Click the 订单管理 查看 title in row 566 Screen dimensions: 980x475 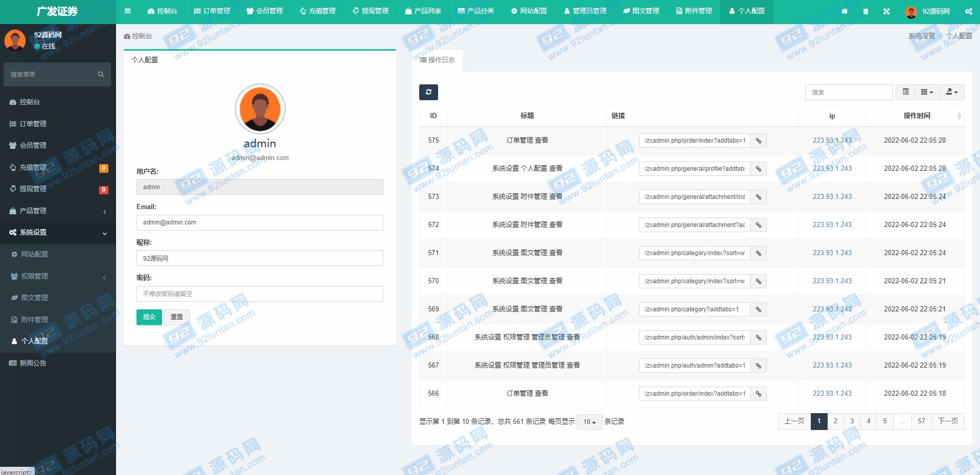coord(527,393)
